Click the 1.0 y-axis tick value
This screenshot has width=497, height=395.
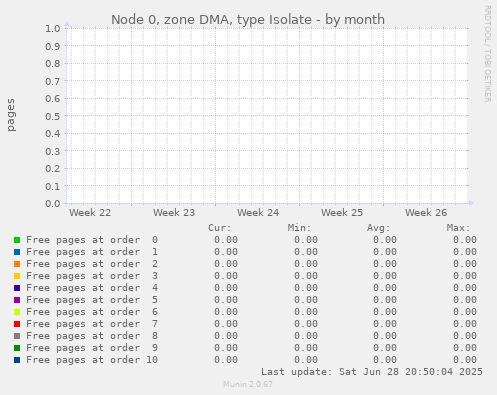53,28
